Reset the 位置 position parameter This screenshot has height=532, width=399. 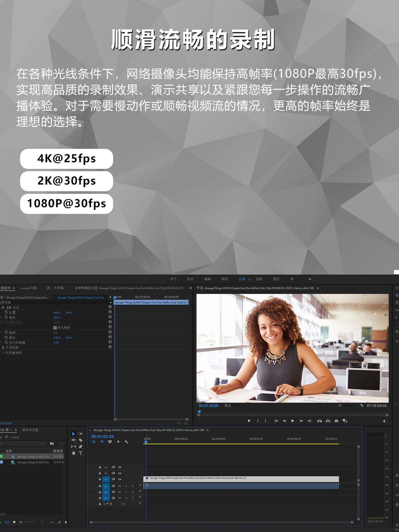110,312
